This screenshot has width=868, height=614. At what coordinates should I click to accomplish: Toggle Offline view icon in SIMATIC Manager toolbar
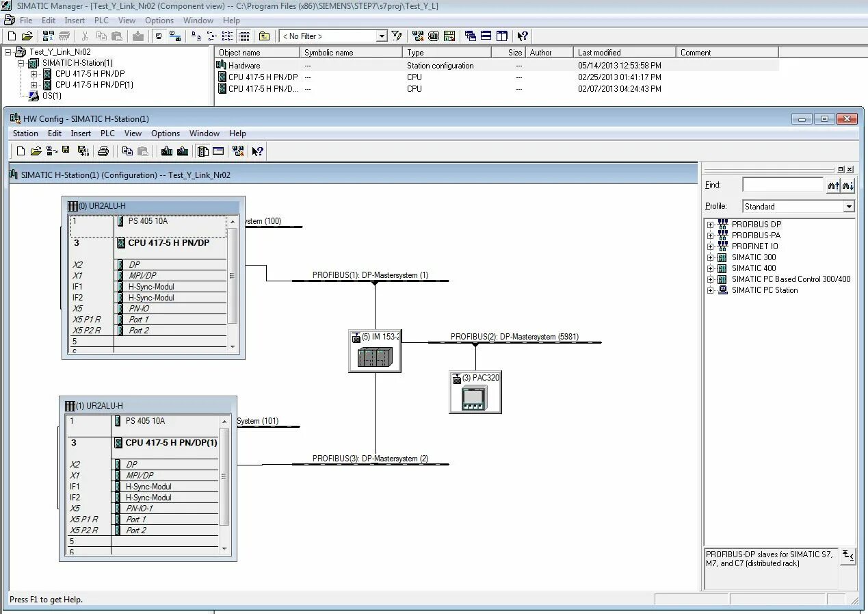(x=159, y=36)
